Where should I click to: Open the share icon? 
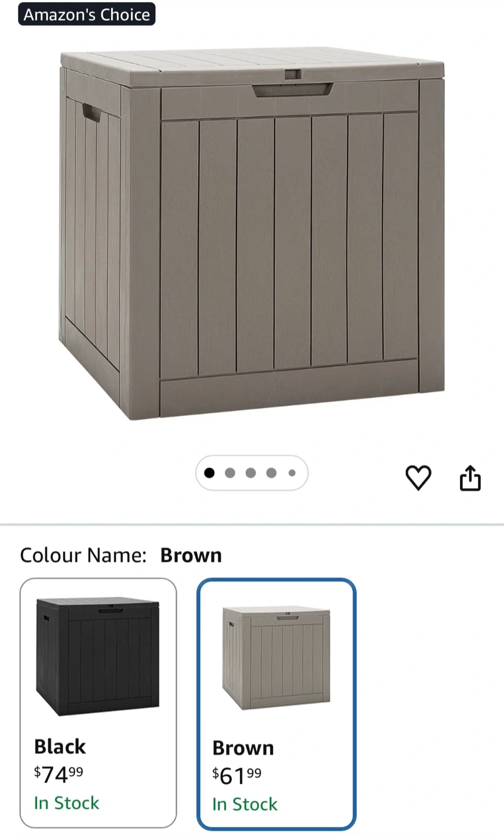[x=470, y=478]
